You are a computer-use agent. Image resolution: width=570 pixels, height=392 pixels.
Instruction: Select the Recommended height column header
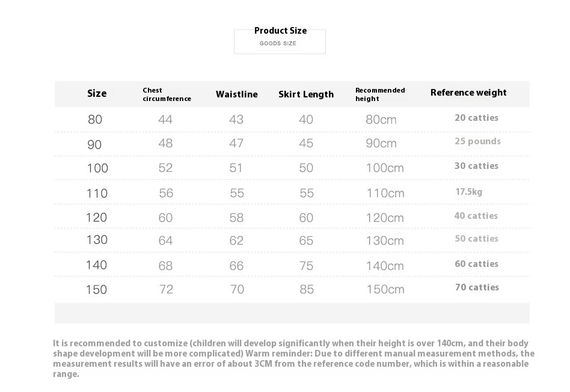tap(380, 94)
